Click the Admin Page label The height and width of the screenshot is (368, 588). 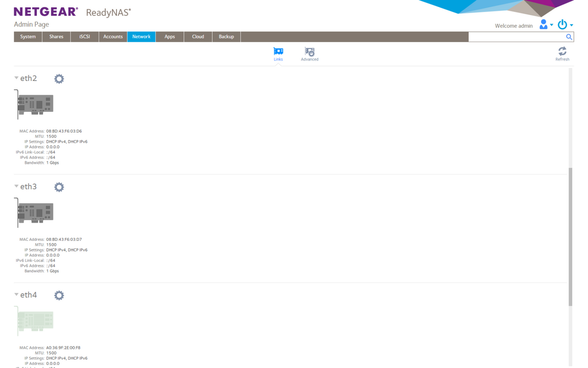coord(31,25)
